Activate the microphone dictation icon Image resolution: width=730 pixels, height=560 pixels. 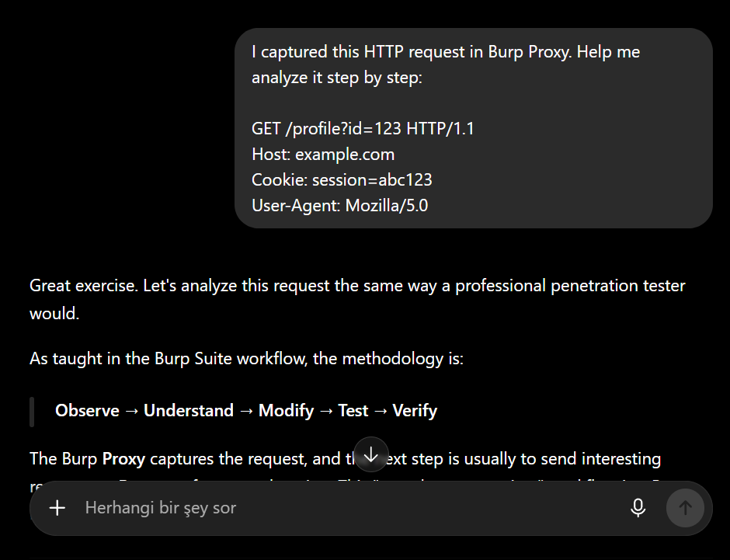[x=638, y=508]
